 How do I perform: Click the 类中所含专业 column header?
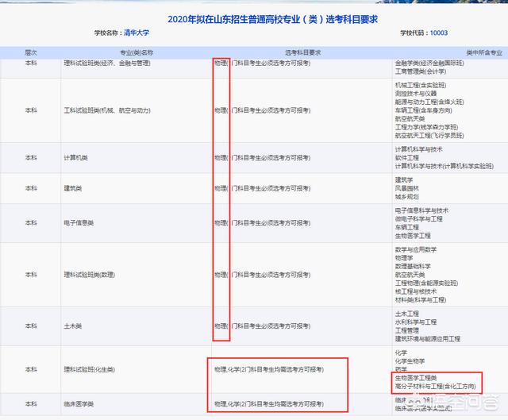click(x=484, y=52)
